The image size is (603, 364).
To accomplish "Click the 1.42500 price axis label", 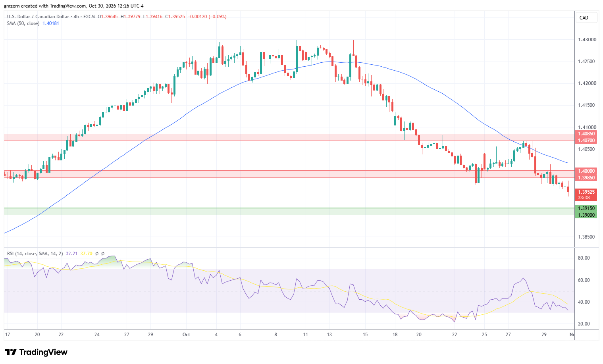I will [587, 62].
